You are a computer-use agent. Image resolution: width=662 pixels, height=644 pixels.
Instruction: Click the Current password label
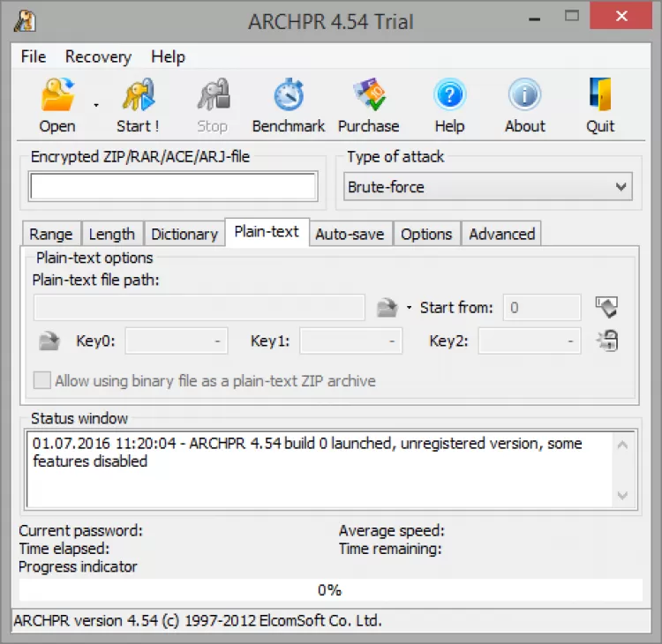pos(81,530)
